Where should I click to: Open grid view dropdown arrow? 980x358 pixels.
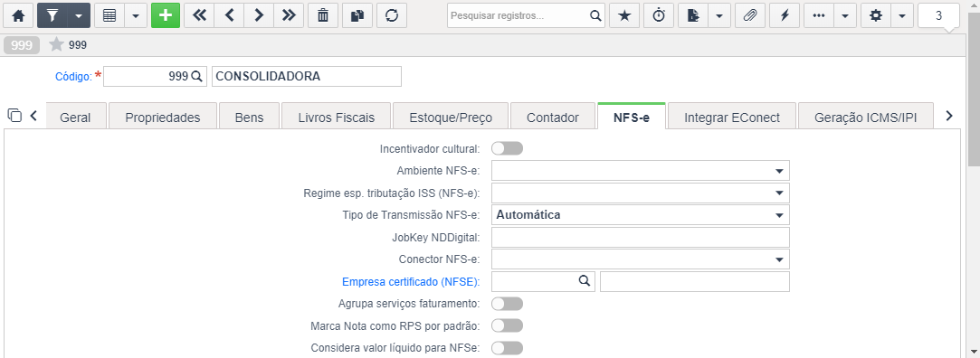click(136, 15)
